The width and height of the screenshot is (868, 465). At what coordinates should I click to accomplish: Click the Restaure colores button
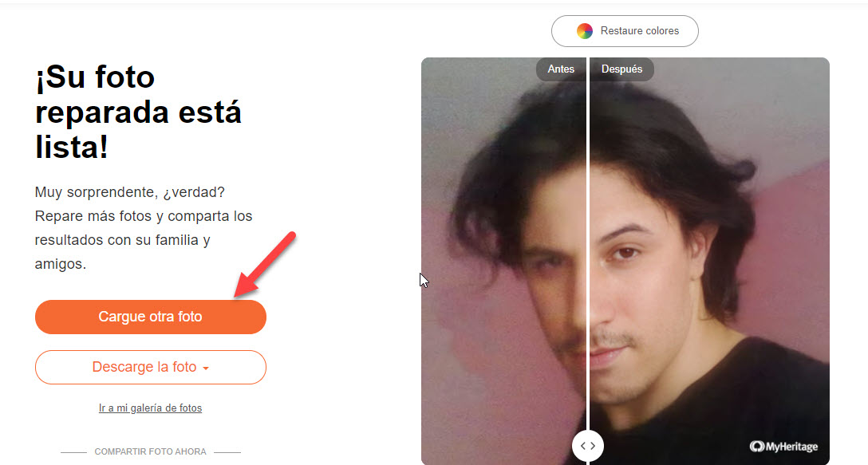pyautogui.click(x=625, y=31)
